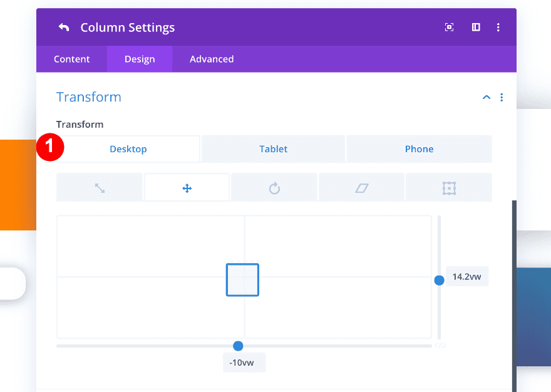Image resolution: width=551 pixels, height=392 pixels.
Task: Collapse the Transform section with the chevron
Action: click(487, 97)
